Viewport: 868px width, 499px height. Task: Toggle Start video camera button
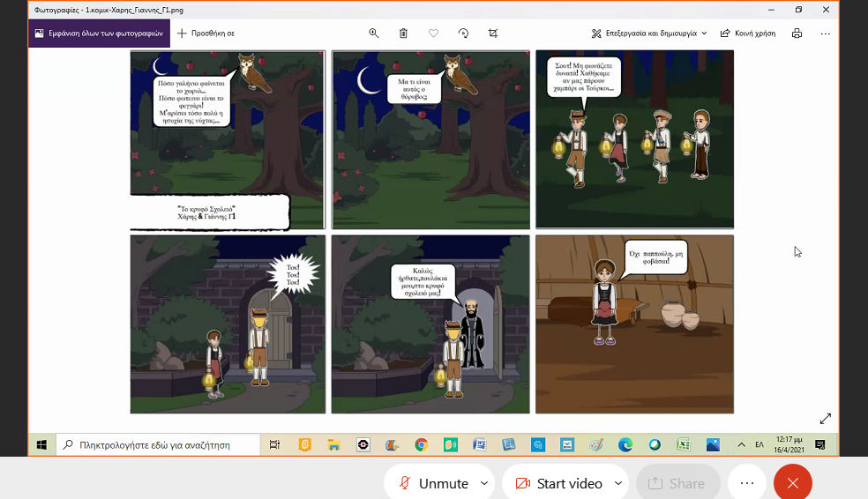click(x=558, y=483)
